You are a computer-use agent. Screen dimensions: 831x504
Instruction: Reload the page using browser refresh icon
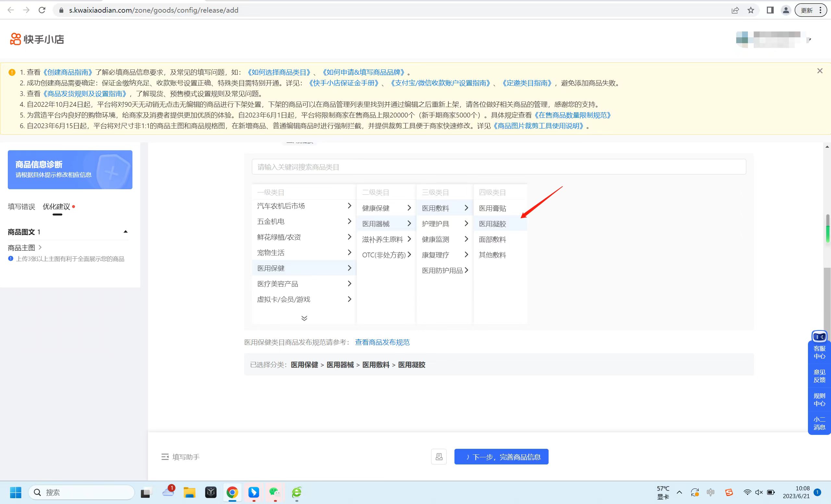[x=42, y=10]
